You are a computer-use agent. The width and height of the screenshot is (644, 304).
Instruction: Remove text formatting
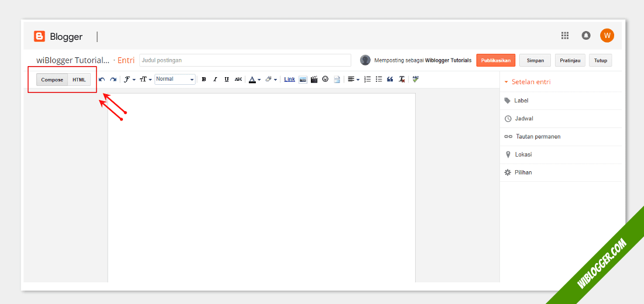[x=402, y=79]
